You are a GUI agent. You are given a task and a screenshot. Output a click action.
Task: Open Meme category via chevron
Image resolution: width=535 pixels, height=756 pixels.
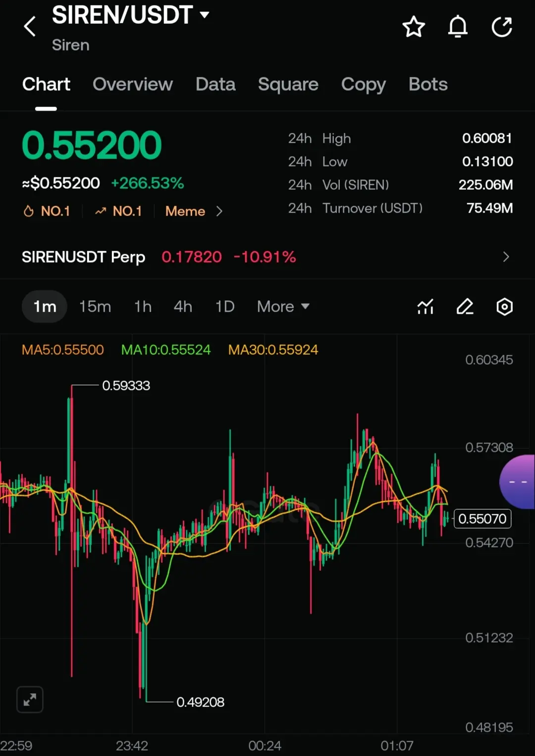coord(219,212)
